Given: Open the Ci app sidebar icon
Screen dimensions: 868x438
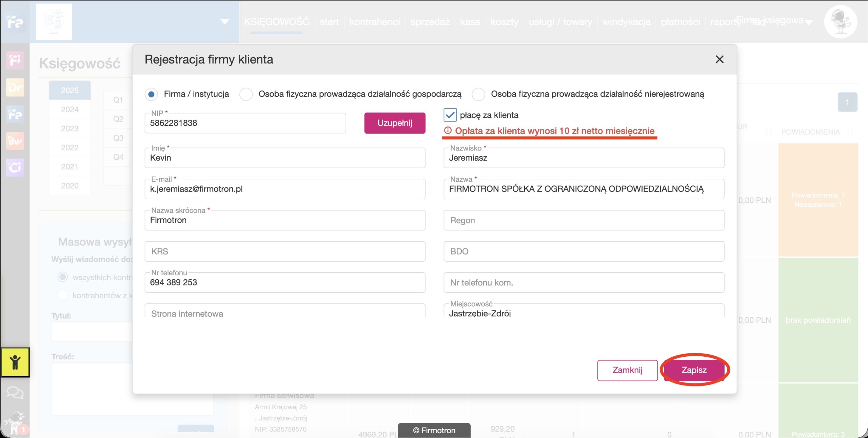Looking at the screenshot, I should point(15,167).
